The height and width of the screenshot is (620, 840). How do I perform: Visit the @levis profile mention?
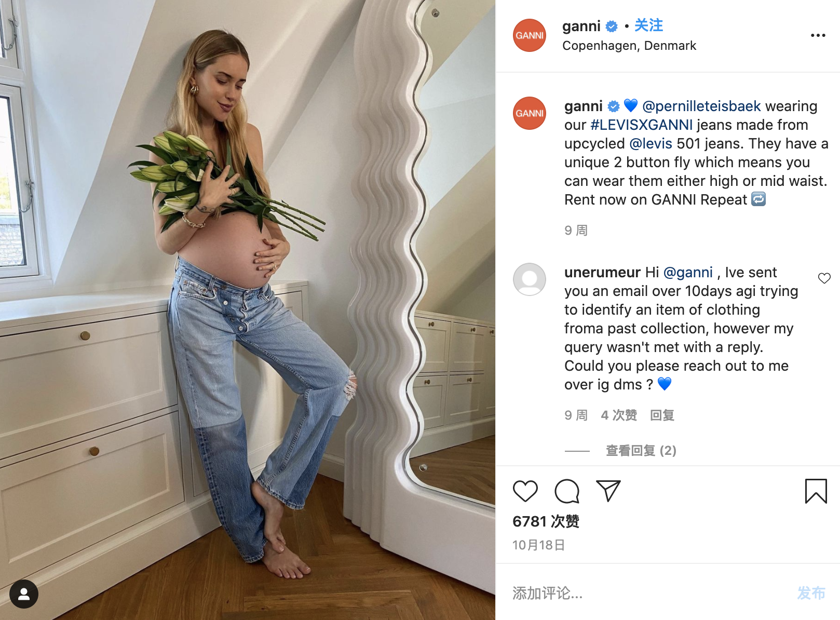(651, 143)
